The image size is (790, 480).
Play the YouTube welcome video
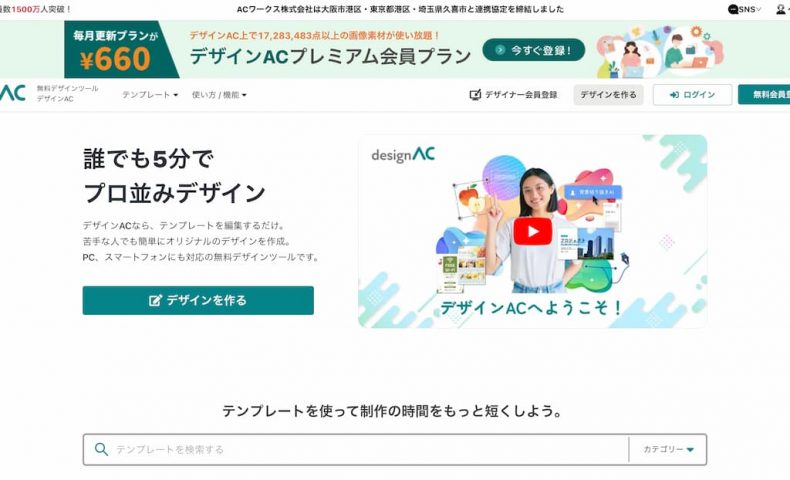point(532,232)
